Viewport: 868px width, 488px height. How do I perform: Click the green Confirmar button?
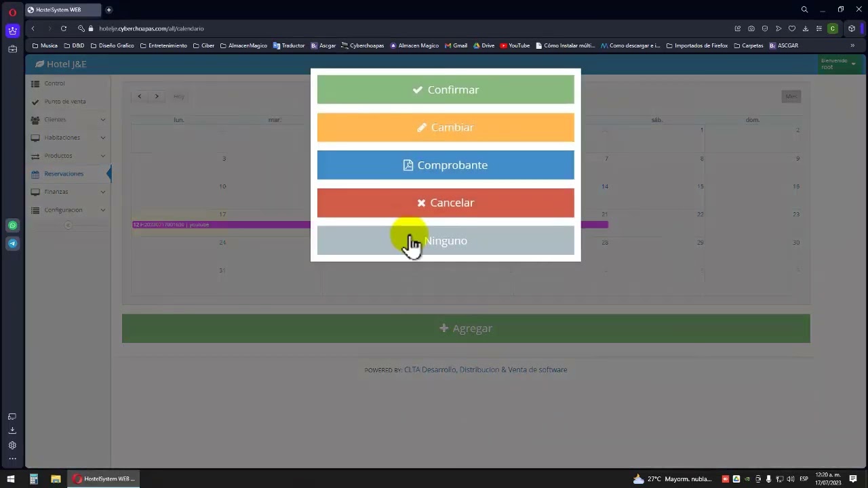click(446, 89)
